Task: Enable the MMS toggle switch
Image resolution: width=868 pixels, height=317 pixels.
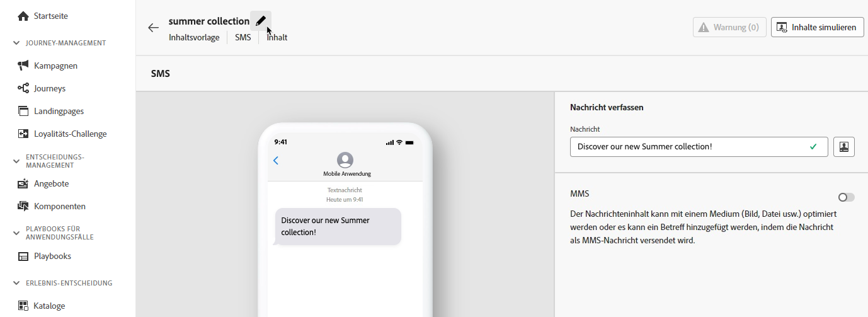Action: tap(846, 197)
